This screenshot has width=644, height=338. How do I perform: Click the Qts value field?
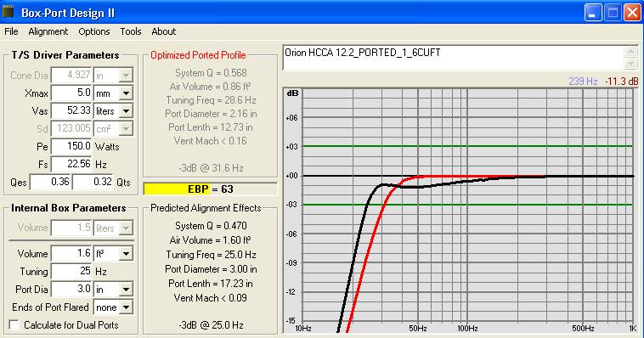pyautogui.click(x=93, y=182)
